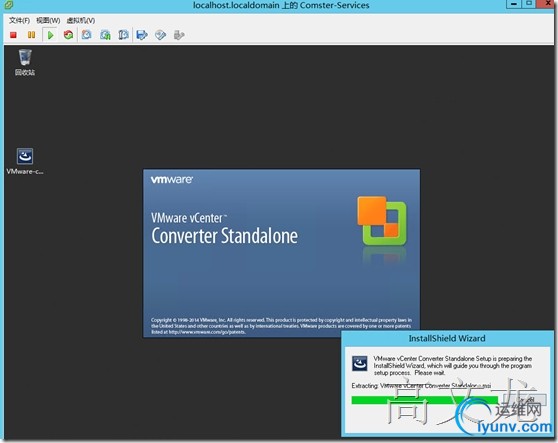Select the VMware-c... installer desktop icon

(x=25, y=161)
